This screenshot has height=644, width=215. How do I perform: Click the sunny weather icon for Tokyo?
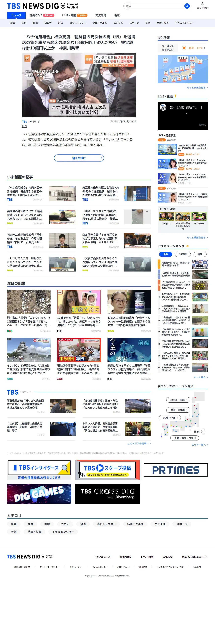point(184,48)
